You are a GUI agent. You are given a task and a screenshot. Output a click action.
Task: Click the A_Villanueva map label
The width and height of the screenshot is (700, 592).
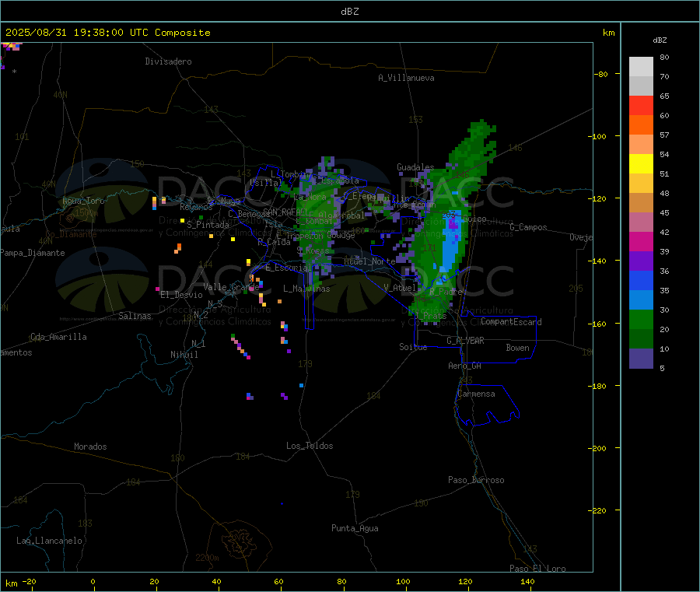point(406,78)
